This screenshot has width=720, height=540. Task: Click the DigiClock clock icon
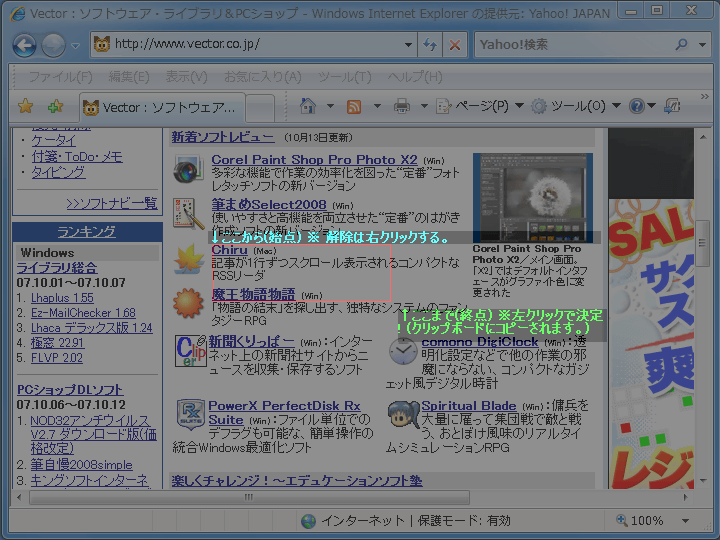(403, 352)
